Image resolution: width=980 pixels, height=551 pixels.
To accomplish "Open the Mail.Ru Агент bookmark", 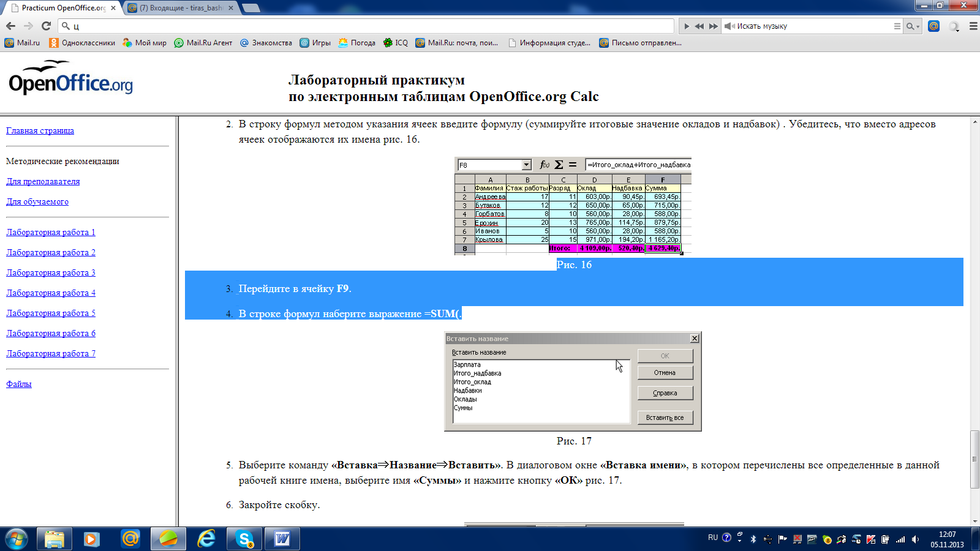I will coord(203,43).
